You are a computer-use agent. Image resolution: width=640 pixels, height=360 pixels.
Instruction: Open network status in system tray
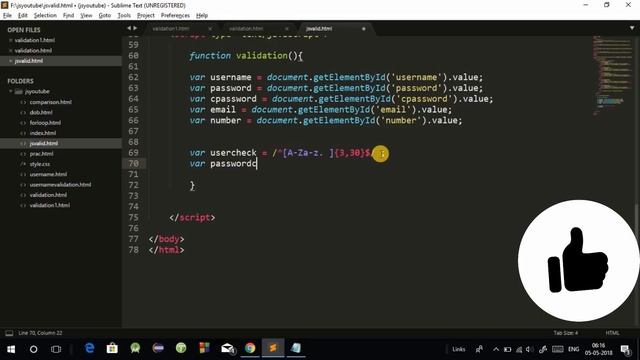coord(519,349)
